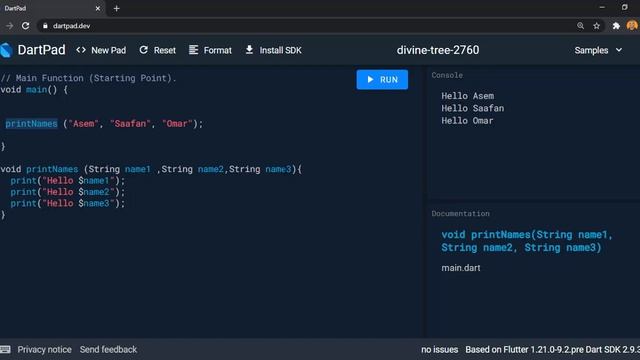Click the print Hello $name1 line
This screenshot has height=360, width=640.
(x=68, y=180)
